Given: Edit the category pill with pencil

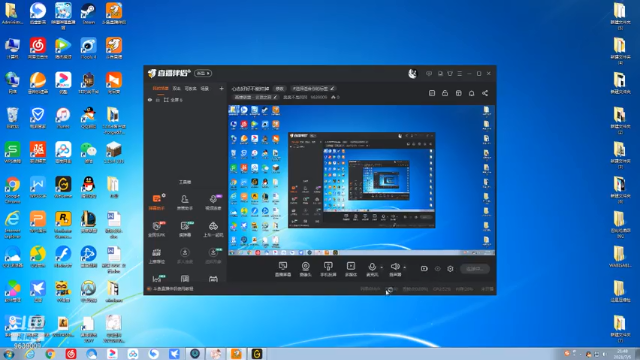Looking at the screenshot, I should click(256, 97).
